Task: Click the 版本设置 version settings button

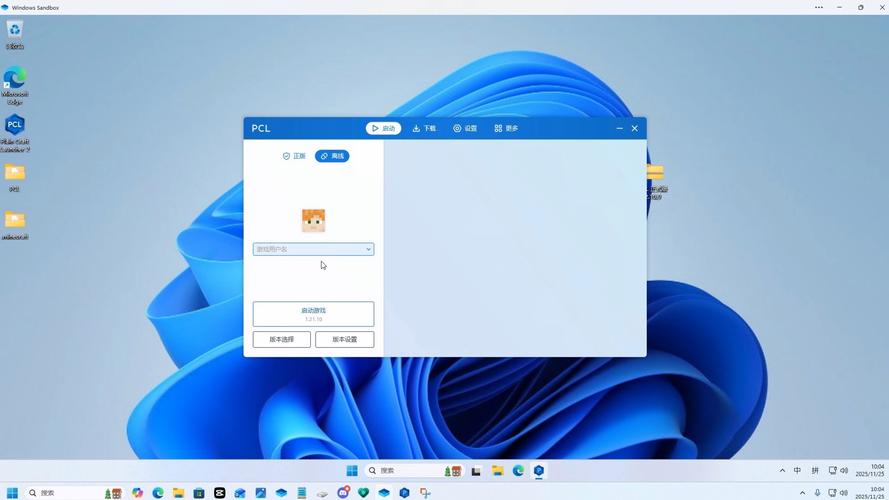Action: [x=345, y=340]
